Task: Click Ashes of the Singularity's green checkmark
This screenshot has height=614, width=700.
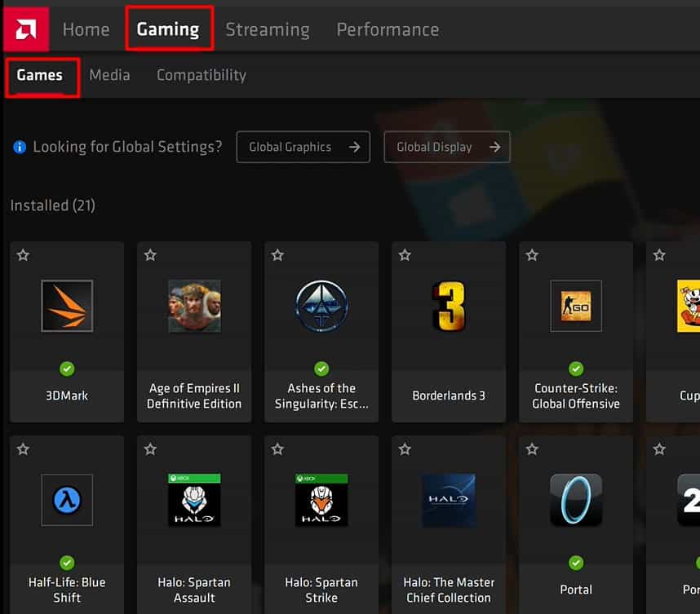Action: pyautogui.click(x=321, y=369)
